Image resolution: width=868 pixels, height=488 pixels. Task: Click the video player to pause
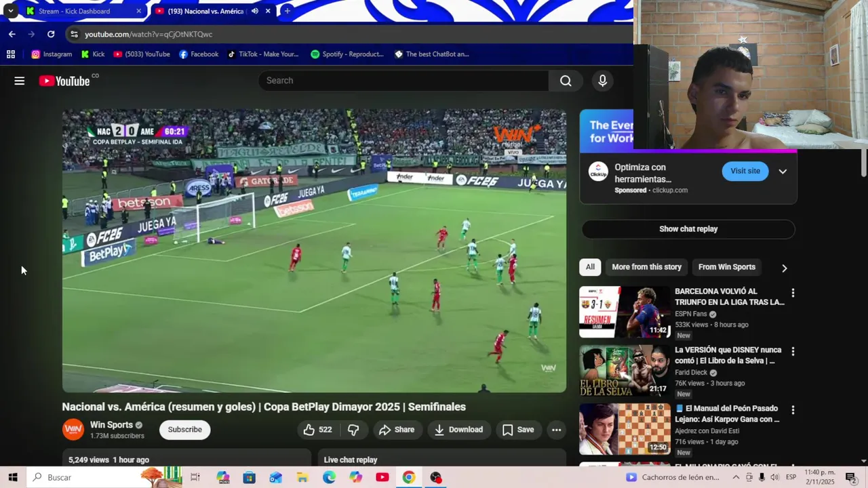pyautogui.click(x=314, y=251)
